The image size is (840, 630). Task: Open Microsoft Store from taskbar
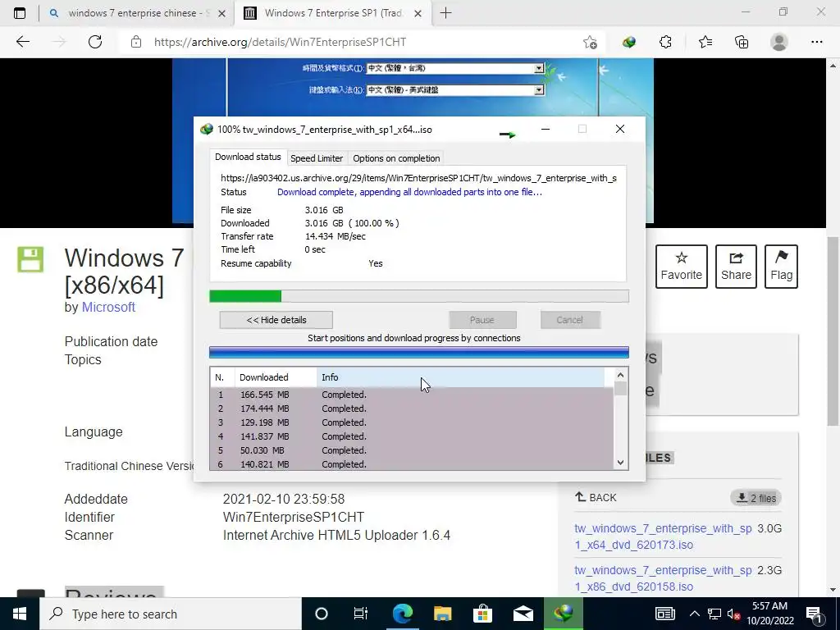tap(482, 614)
